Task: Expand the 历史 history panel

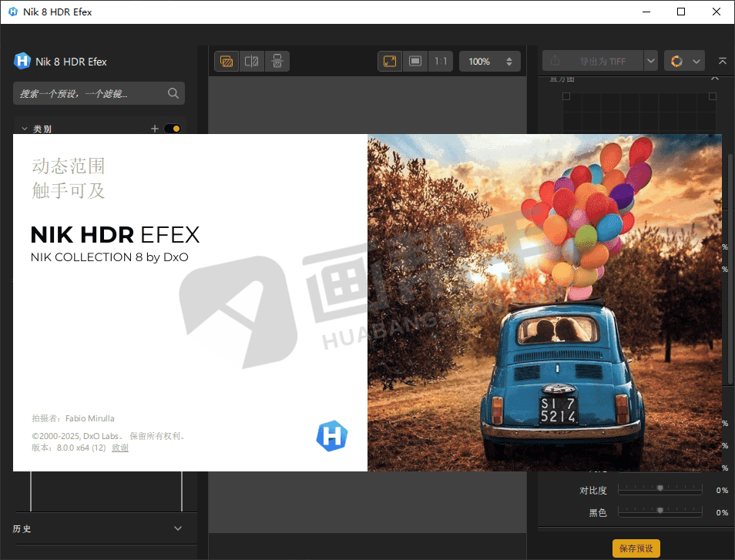Action: [x=178, y=528]
